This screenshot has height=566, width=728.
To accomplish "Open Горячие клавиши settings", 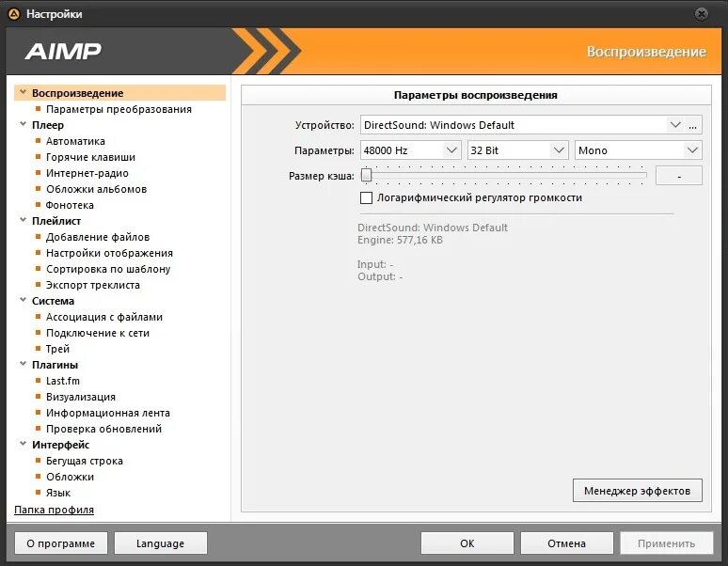I will coord(90,157).
